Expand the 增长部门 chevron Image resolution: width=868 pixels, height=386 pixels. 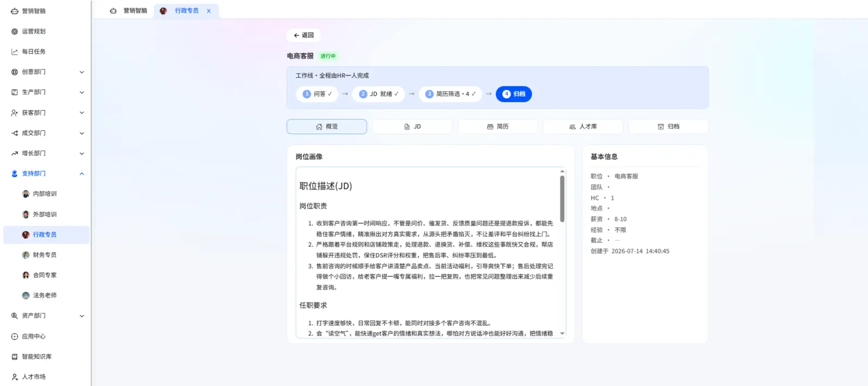(x=82, y=154)
